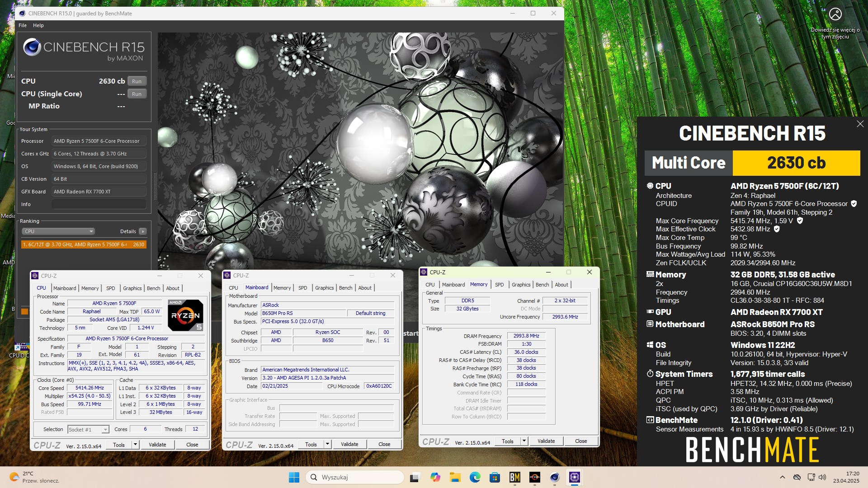Click Max Core Frequency verified shield
The width and height of the screenshot is (868, 488).
800,221
